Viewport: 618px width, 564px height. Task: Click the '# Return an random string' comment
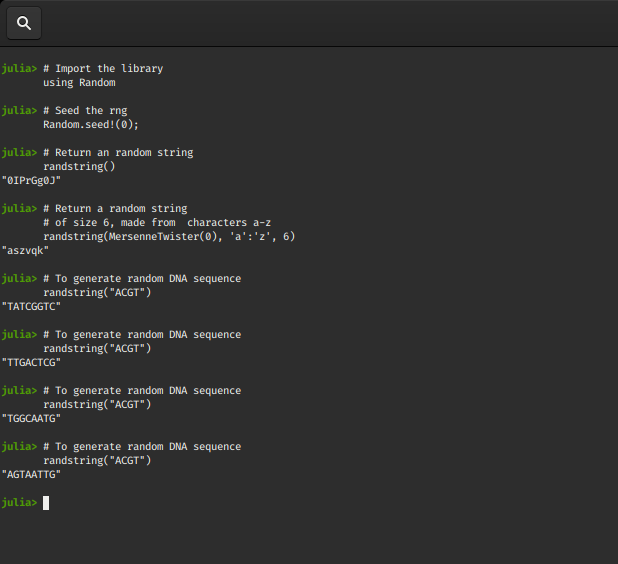click(x=118, y=153)
